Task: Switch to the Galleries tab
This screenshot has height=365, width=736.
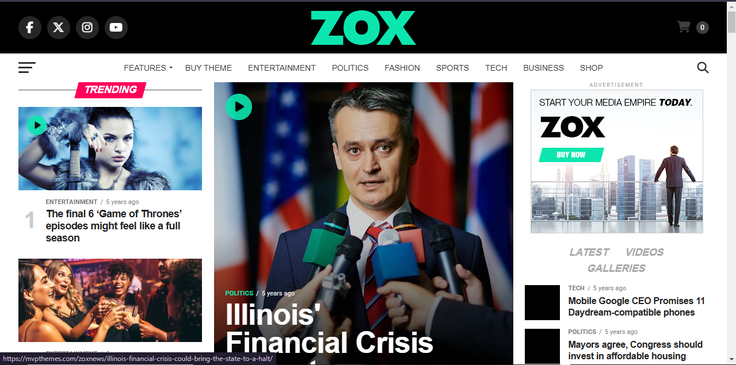Action: pyautogui.click(x=616, y=268)
